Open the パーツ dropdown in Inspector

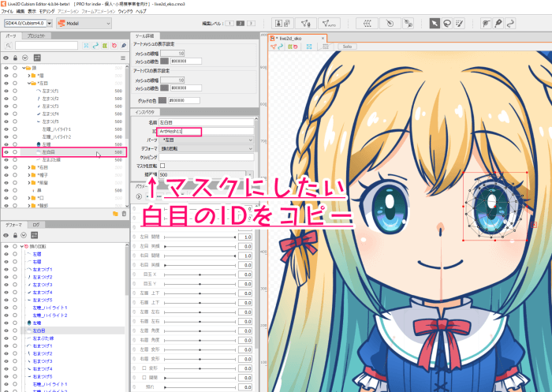click(207, 140)
